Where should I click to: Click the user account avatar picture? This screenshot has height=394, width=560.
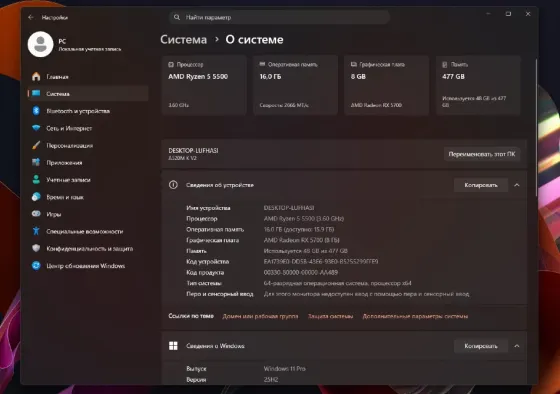coord(40,44)
